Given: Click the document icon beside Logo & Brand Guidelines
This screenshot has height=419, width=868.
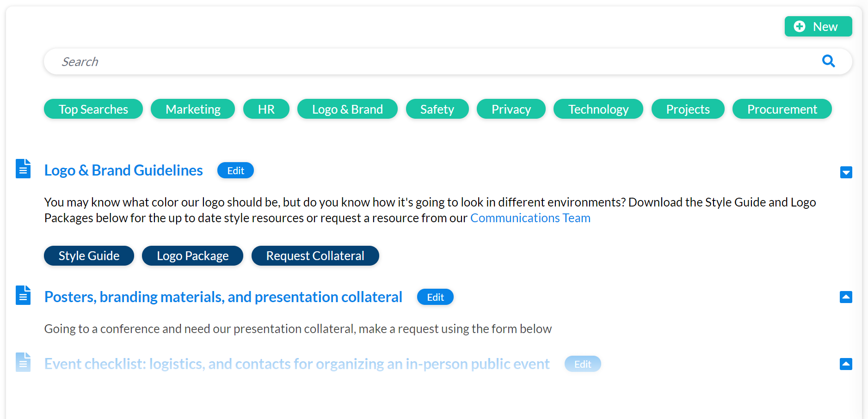Looking at the screenshot, I should 23,169.
